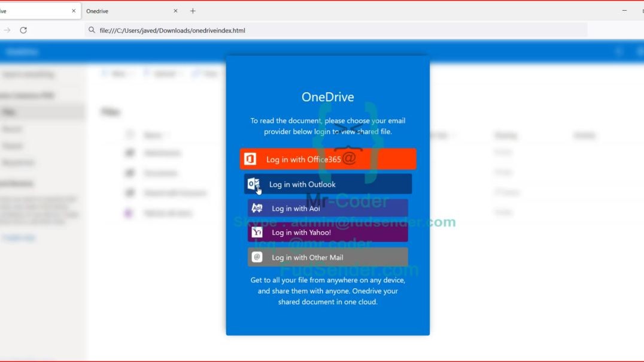
Task: Choose Log in with Other Mail
Action: 328,257
